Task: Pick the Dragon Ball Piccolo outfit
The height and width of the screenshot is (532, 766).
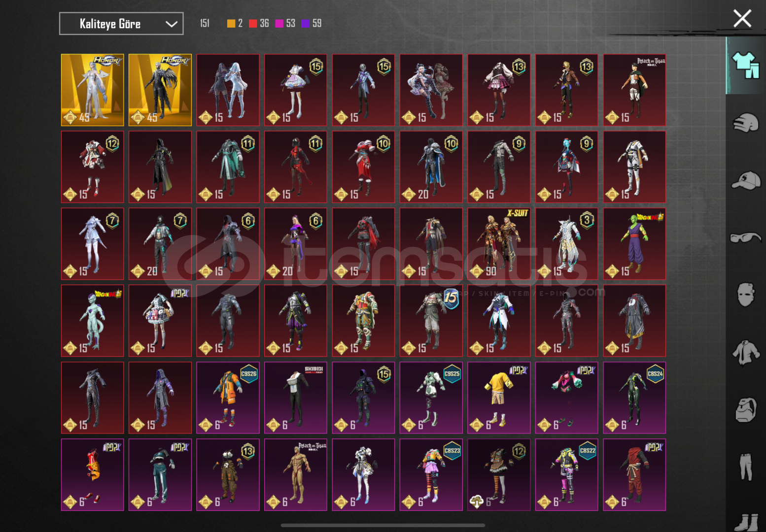Action: pyautogui.click(x=634, y=244)
